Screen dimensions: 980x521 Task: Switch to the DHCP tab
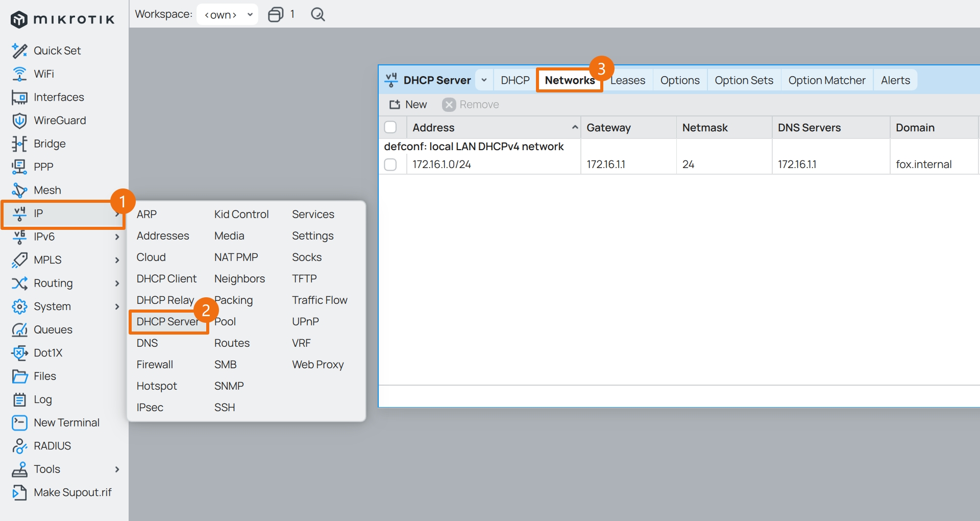tap(515, 80)
